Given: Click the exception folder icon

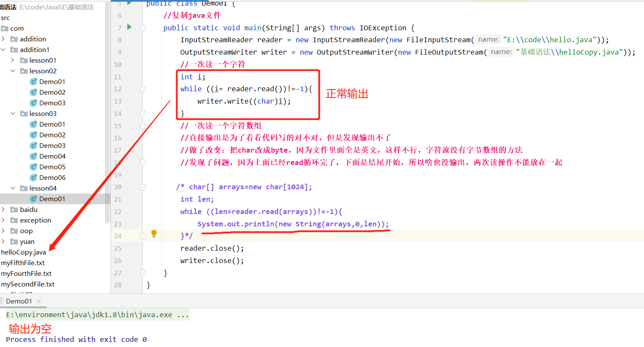Looking at the screenshot, I should point(14,220).
